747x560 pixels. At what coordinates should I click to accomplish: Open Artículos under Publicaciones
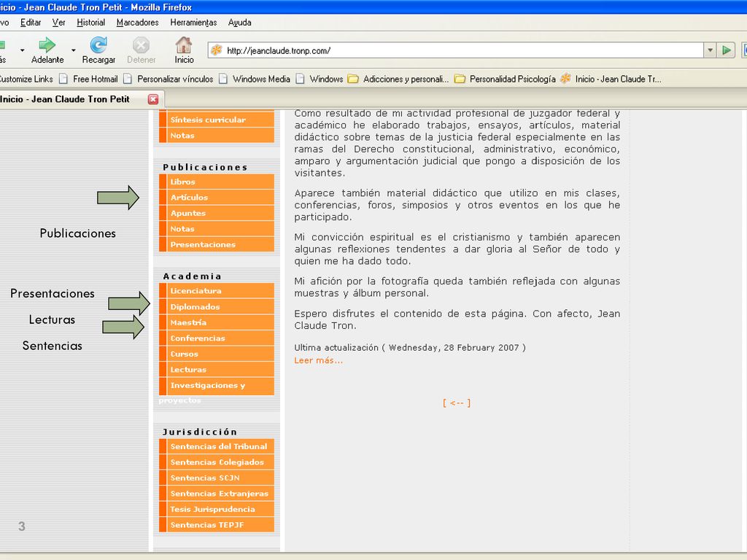point(217,197)
